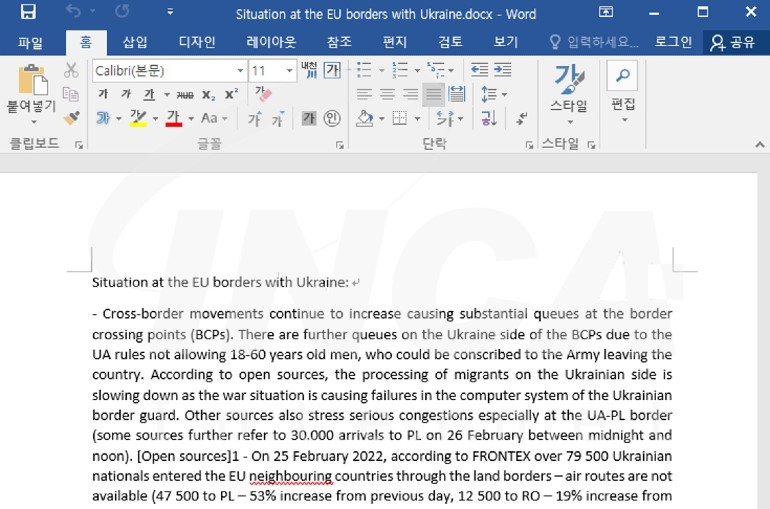Open the Aa change case menu
The image size is (770, 509).
[x=214, y=118]
